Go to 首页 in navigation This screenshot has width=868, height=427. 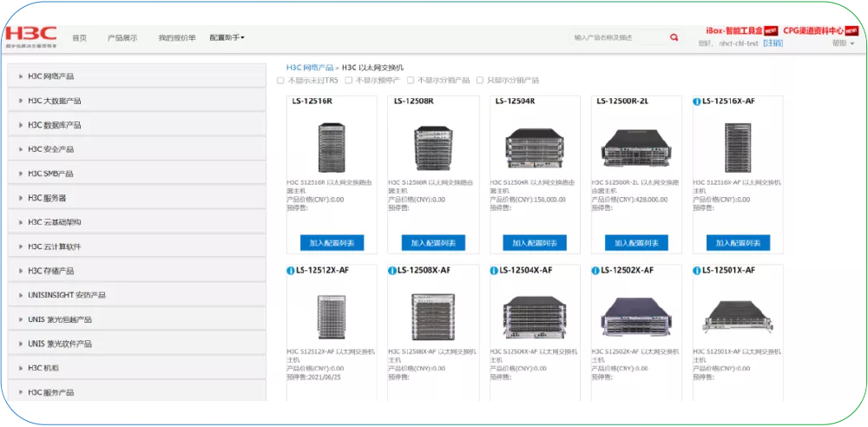[x=79, y=38]
